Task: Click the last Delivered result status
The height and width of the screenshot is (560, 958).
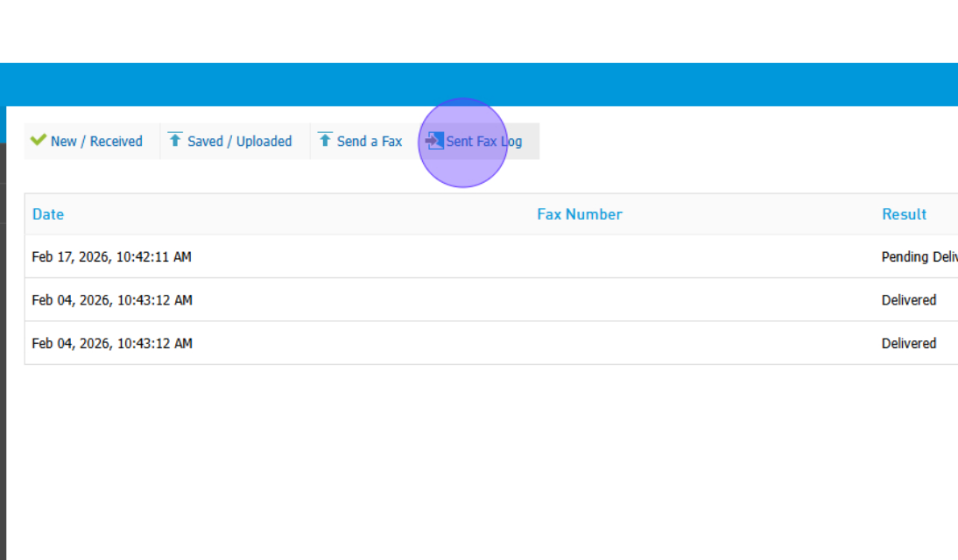Action: pos(908,343)
